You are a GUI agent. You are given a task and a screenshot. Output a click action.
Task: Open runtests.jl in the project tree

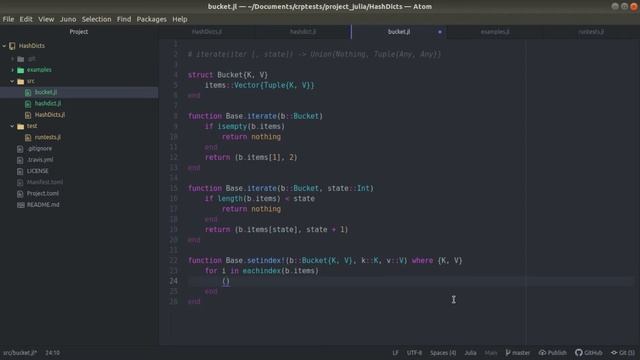pos(48,137)
